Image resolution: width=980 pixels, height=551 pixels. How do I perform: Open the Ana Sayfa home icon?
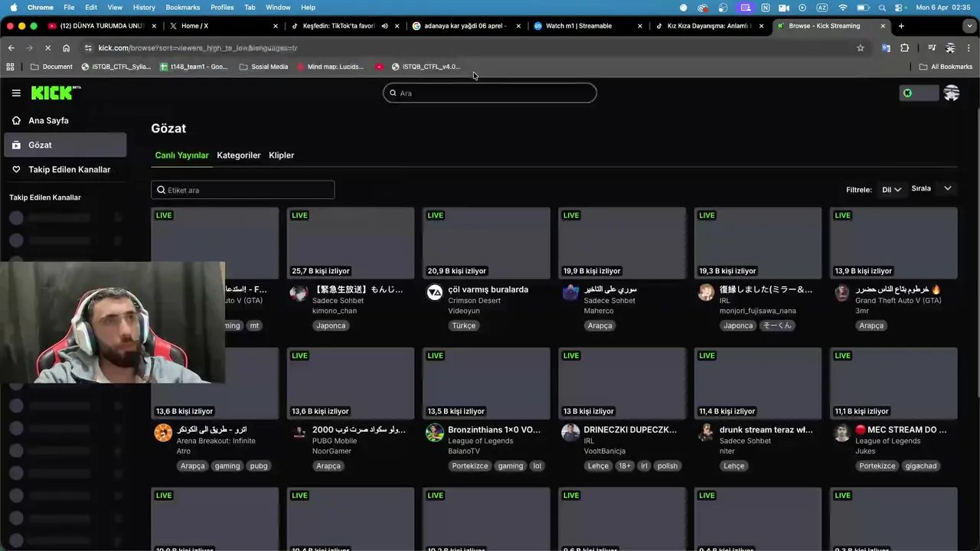point(16,120)
